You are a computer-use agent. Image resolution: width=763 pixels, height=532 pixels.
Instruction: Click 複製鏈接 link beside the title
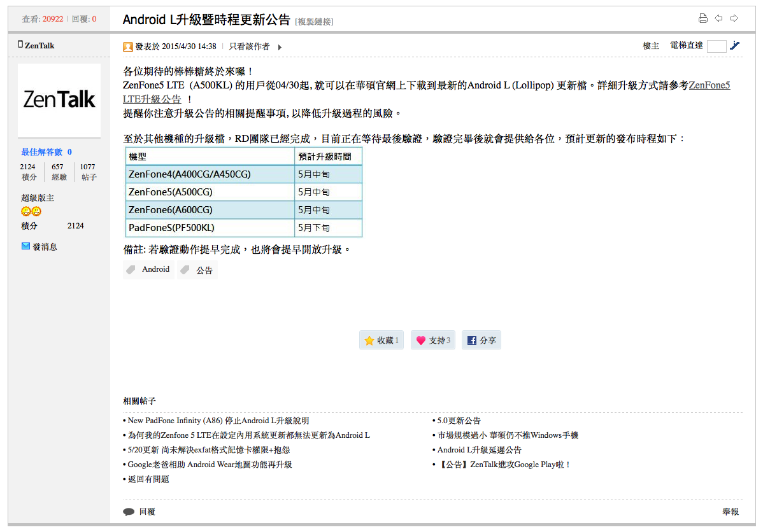[315, 22]
